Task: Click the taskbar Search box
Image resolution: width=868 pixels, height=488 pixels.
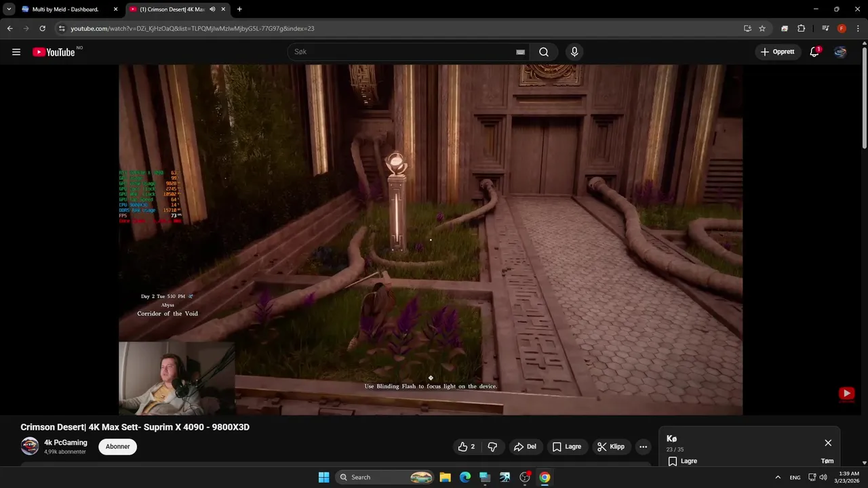Action: click(x=384, y=477)
